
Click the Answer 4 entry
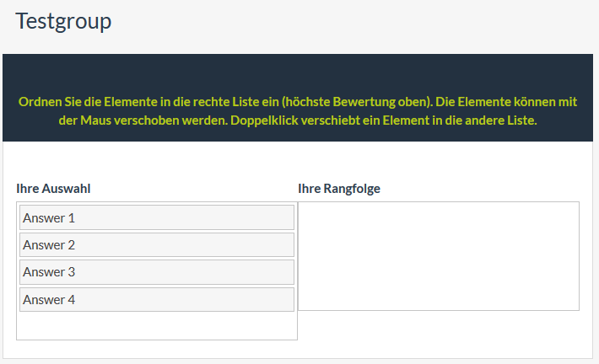(x=156, y=299)
